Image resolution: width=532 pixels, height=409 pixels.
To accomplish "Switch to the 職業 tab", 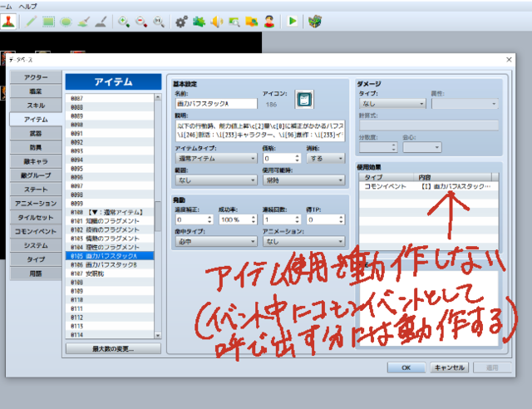I will click(36, 91).
